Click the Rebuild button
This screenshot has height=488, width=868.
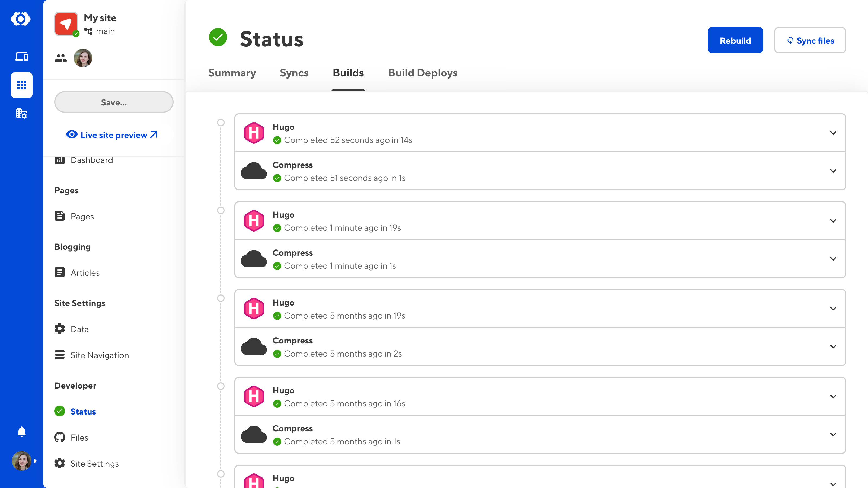(735, 40)
